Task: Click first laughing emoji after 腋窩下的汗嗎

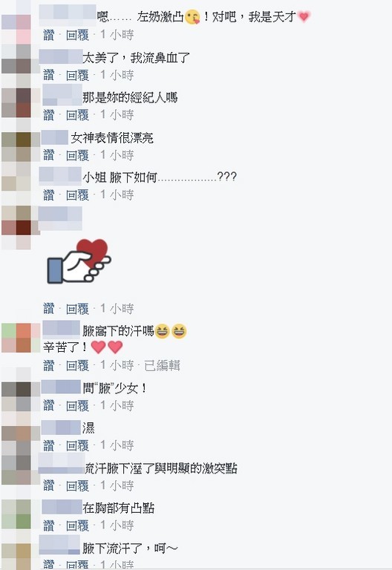Action: pos(162,331)
